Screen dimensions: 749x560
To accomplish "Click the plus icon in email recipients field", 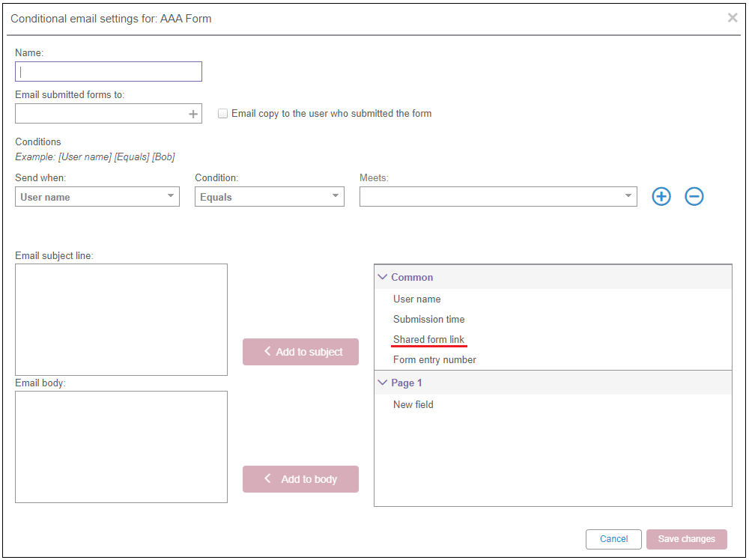I will (193, 114).
